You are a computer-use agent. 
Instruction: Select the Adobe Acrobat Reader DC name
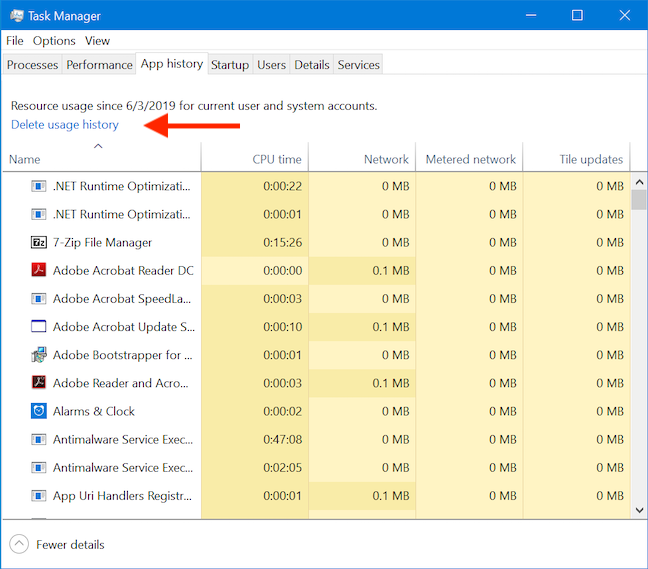[123, 270]
